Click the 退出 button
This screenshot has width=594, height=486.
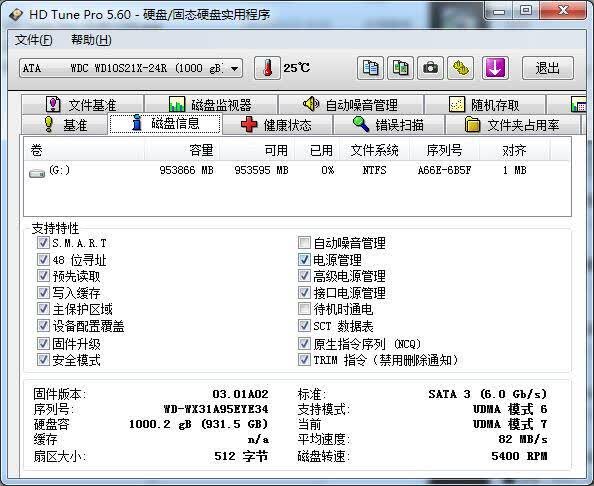548,68
